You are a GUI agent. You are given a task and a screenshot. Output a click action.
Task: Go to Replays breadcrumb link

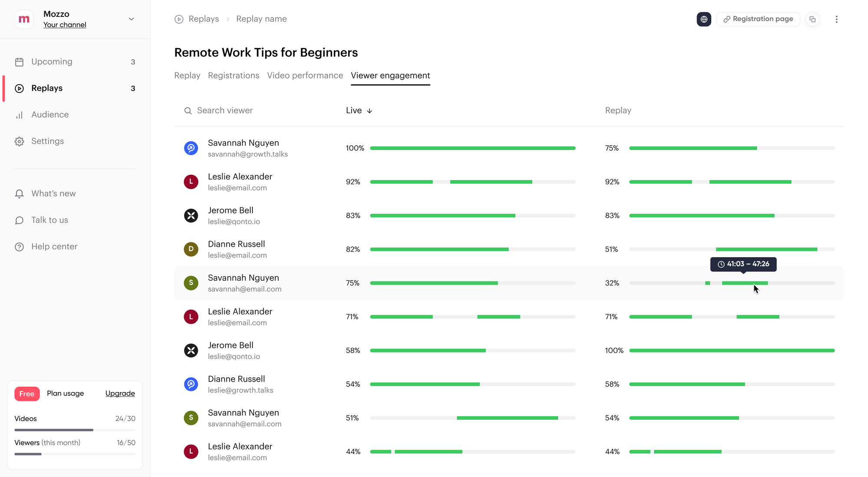tap(203, 19)
